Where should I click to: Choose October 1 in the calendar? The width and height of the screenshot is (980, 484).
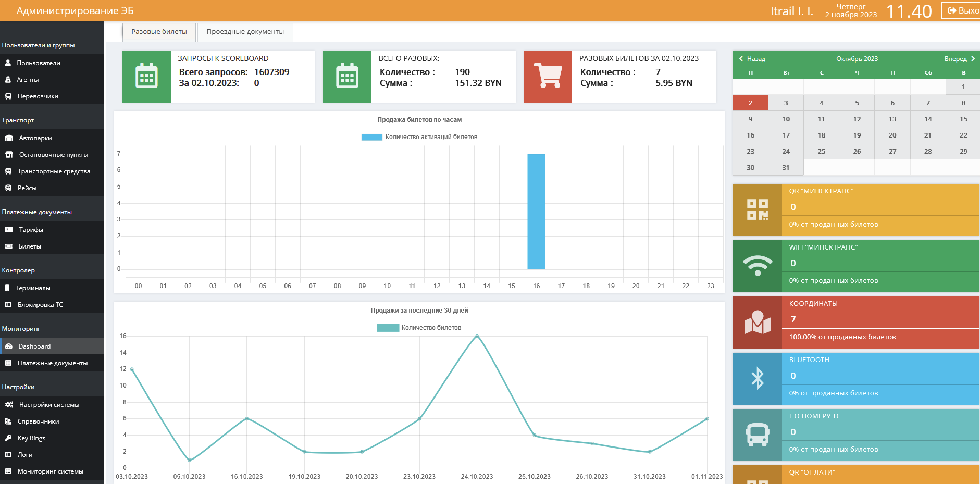point(963,87)
